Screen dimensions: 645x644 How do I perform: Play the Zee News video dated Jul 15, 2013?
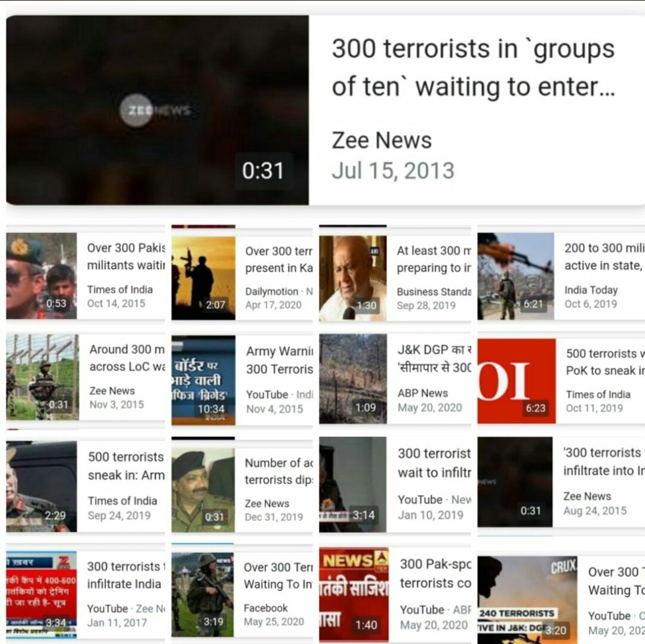click(x=157, y=110)
